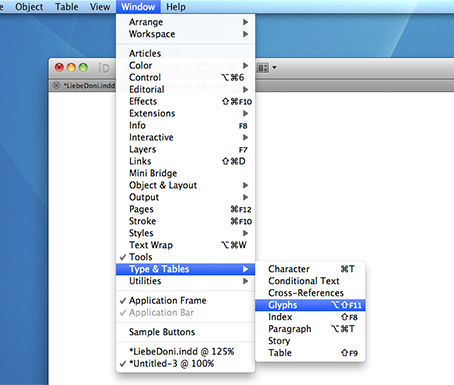Open the Paragraph panel

coord(310,329)
